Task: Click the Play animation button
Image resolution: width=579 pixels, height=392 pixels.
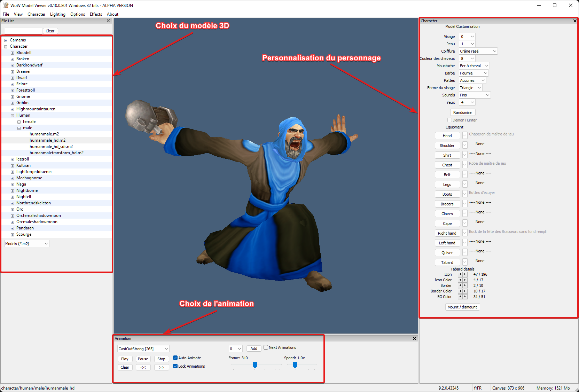Action: tap(125, 359)
